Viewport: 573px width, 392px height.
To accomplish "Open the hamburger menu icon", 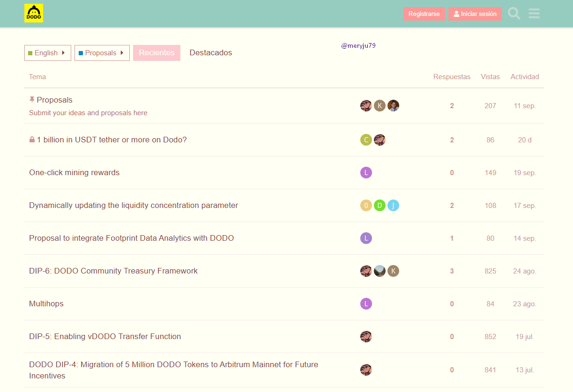I will pyautogui.click(x=534, y=14).
